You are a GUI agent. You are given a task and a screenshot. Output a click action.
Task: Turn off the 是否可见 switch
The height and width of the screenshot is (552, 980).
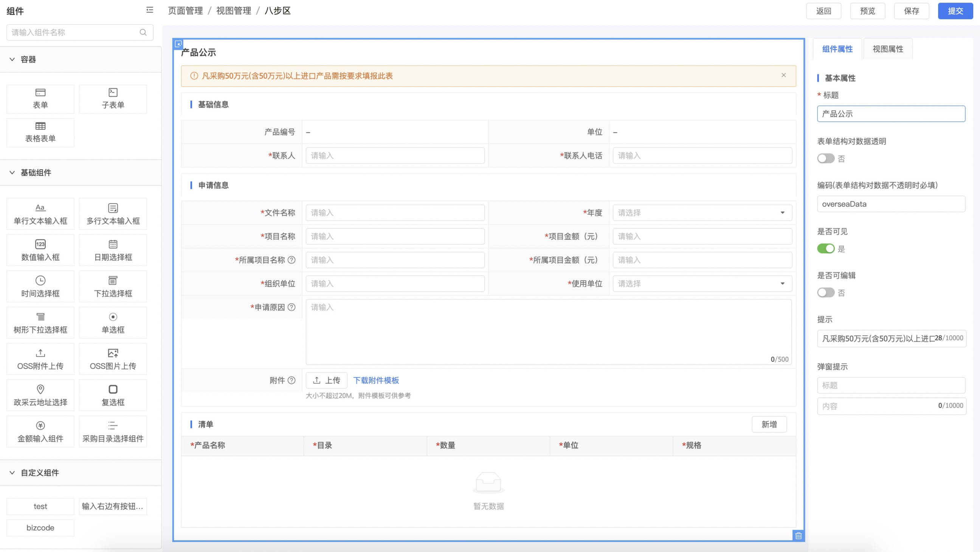(825, 249)
